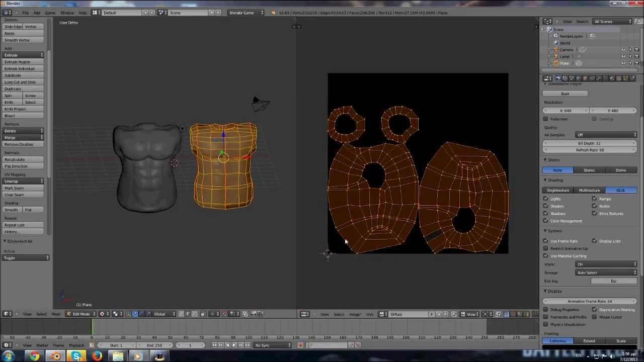Open Firefox from the Windows taskbar
This screenshot has width=644, height=362.
coord(97,357)
